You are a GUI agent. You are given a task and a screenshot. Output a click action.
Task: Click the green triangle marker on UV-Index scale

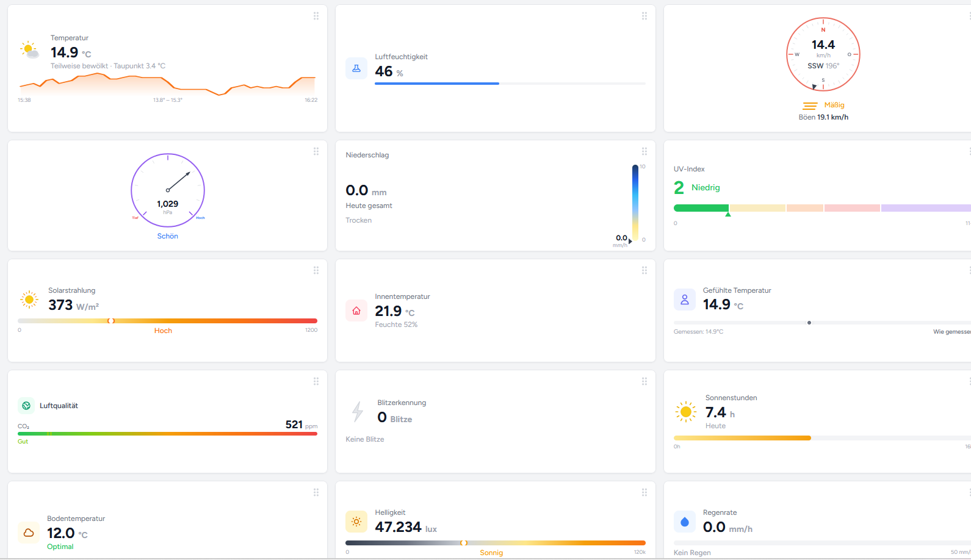click(727, 214)
